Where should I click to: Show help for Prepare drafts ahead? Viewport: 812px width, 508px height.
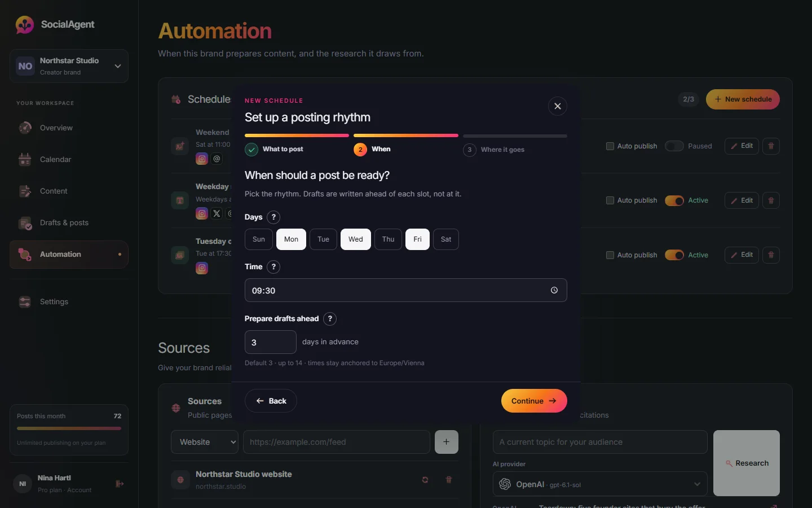tap(330, 319)
